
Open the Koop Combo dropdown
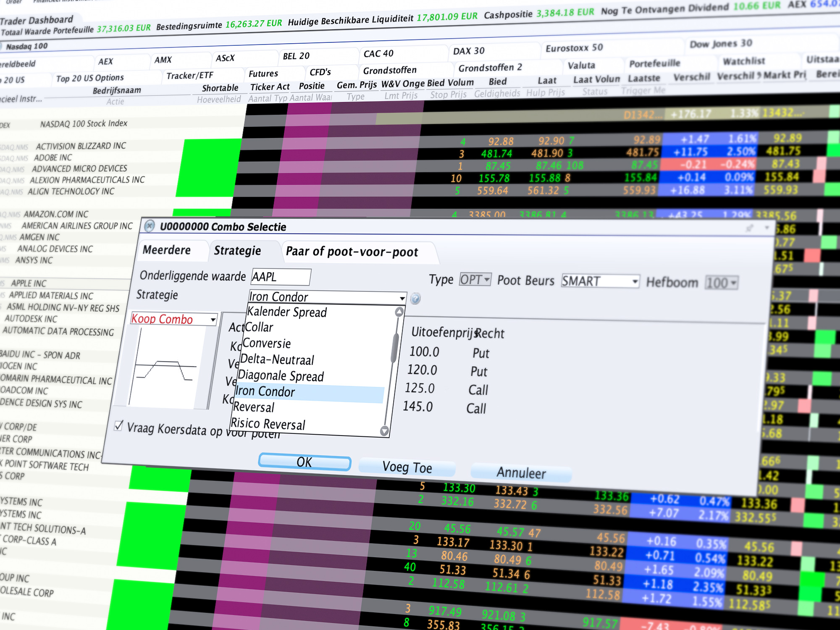pyautogui.click(x=174, y=319)
